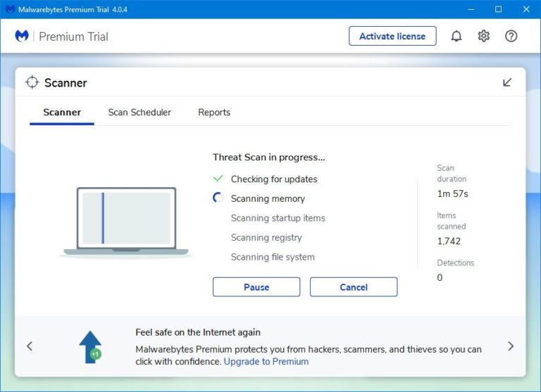Screen dimensions: 541x392
Task: Click the Activate license button
Action: [x=392, y=36]
